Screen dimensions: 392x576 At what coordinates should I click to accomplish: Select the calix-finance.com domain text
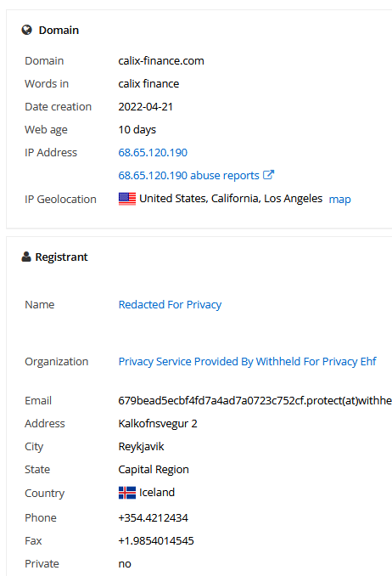pos(161,60)
